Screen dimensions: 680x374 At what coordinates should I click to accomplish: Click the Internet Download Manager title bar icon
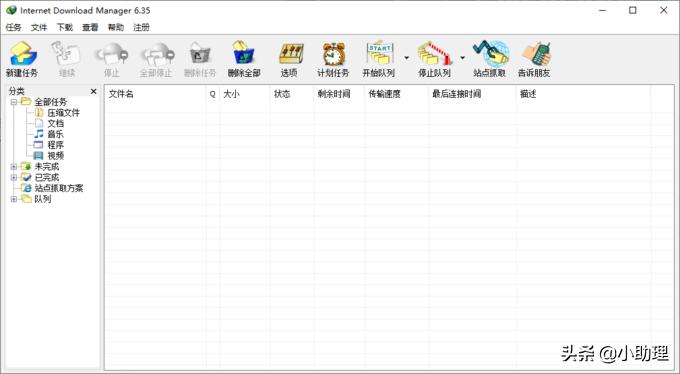coord(11,10)
